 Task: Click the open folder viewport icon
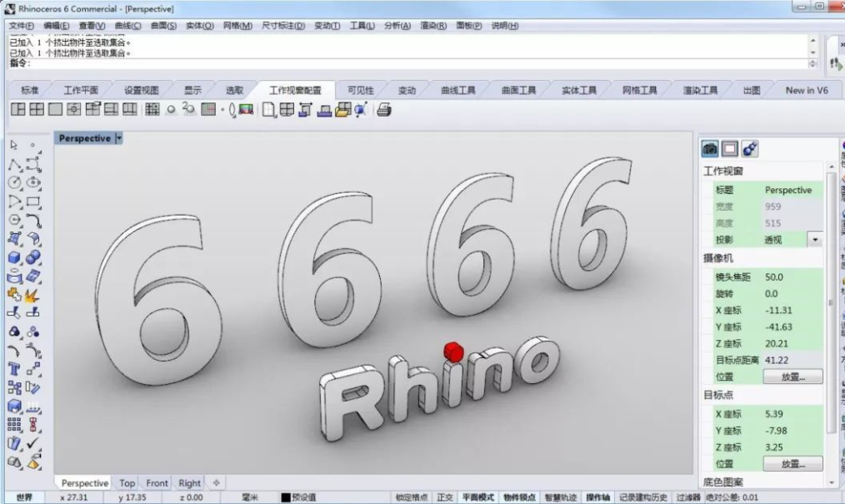[x=342, y=110]
